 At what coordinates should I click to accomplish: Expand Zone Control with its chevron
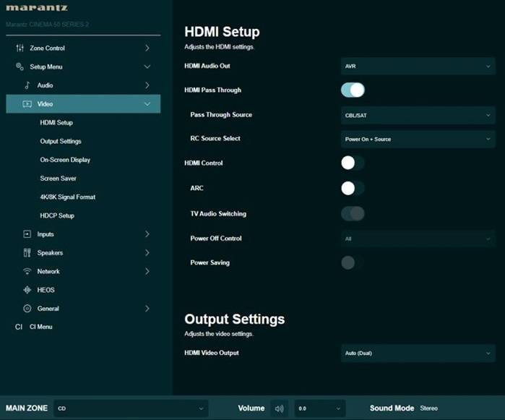[147, 48]
